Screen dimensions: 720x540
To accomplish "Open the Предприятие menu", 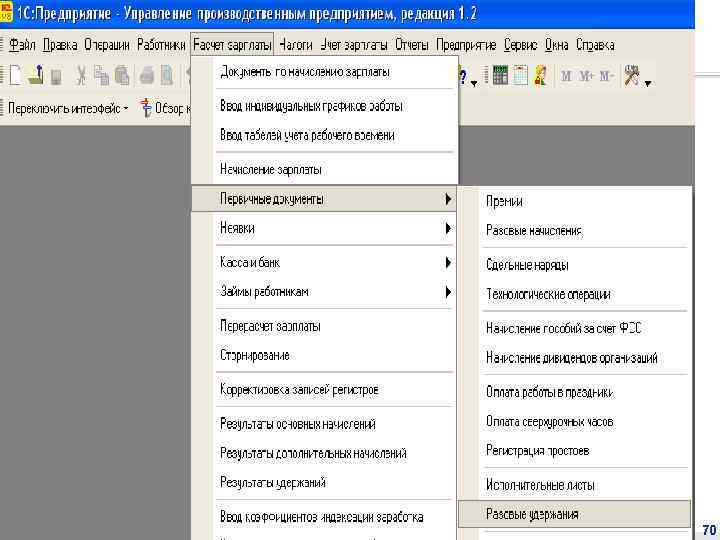I will click(x=466, y=45).
